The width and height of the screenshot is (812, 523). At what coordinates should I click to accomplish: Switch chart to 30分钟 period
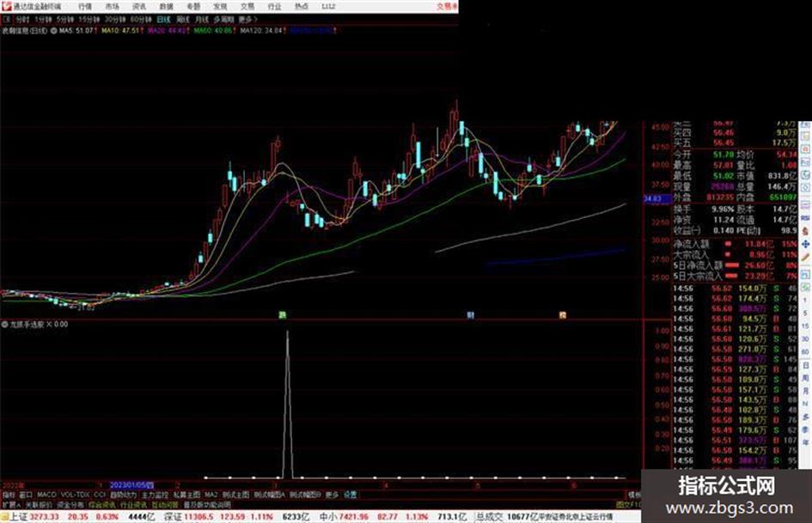click(115, 19)
